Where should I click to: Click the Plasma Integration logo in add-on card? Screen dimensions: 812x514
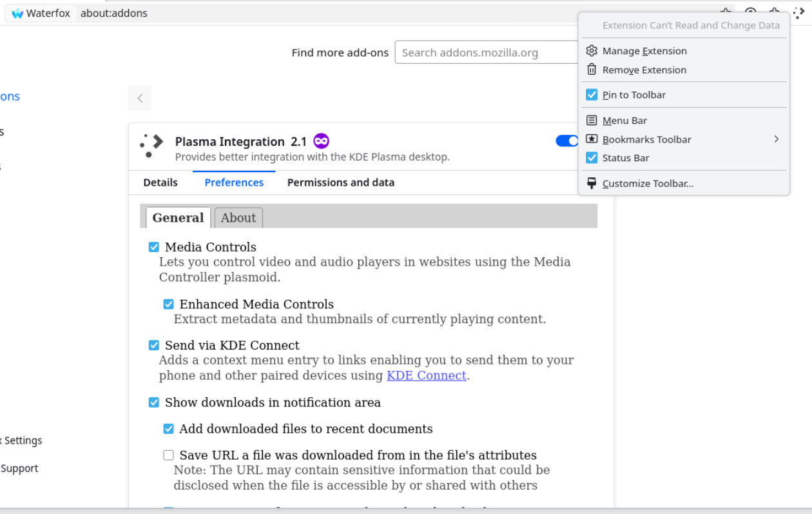pyautogui.click(x=152, y=146)
